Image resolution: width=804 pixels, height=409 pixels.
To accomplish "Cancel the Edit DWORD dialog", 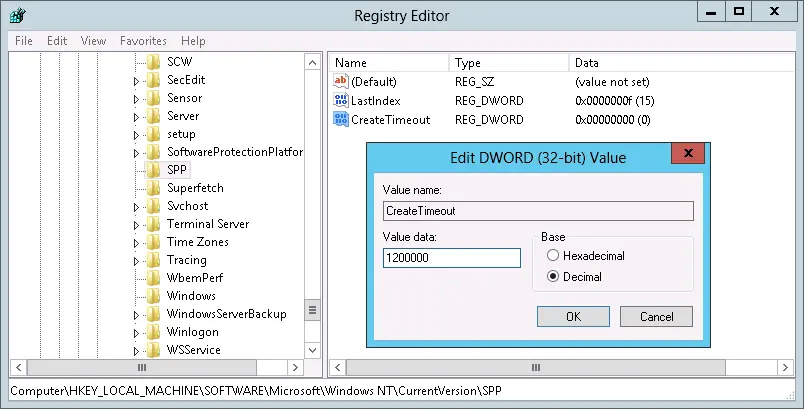I will click(x=656, y=316).
